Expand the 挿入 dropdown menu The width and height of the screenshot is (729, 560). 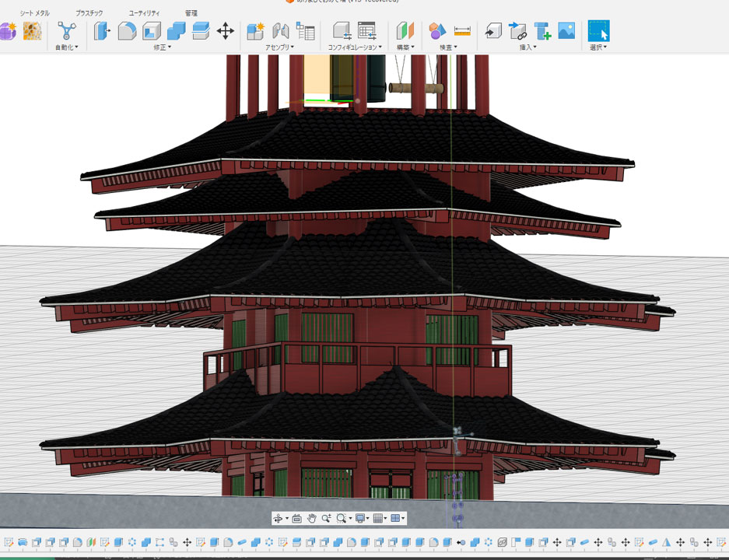pos(529,47)
